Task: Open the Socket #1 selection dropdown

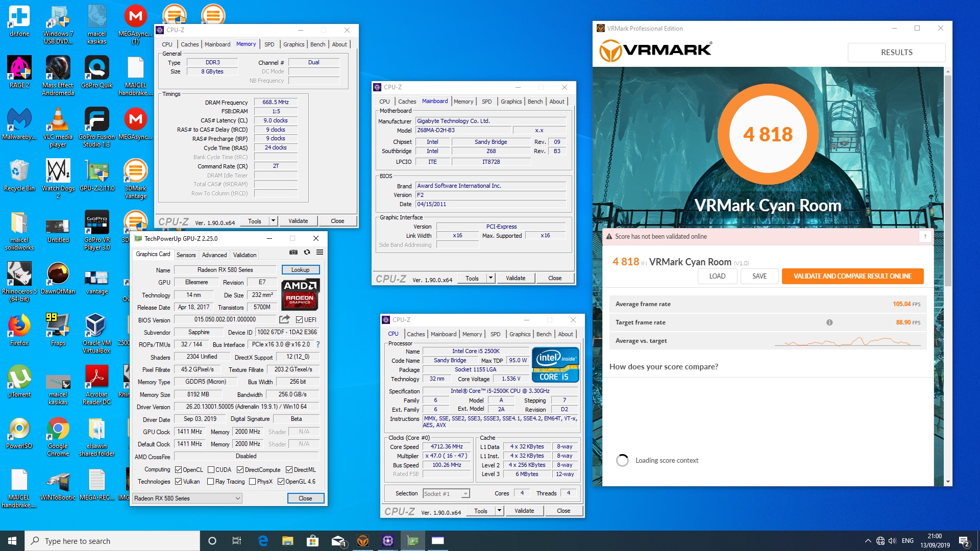Action: point(446,493)
